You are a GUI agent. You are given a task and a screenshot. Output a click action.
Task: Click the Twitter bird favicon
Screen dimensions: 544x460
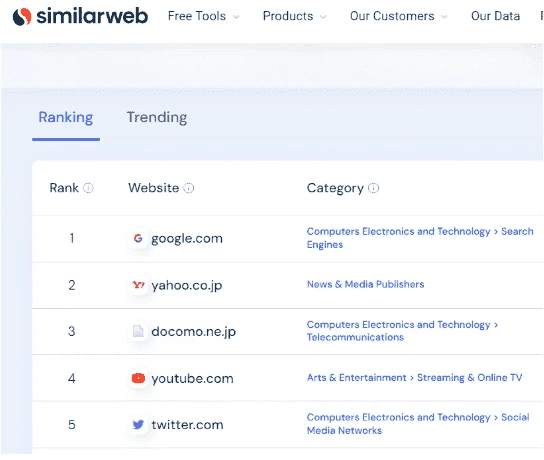point(138,425)
